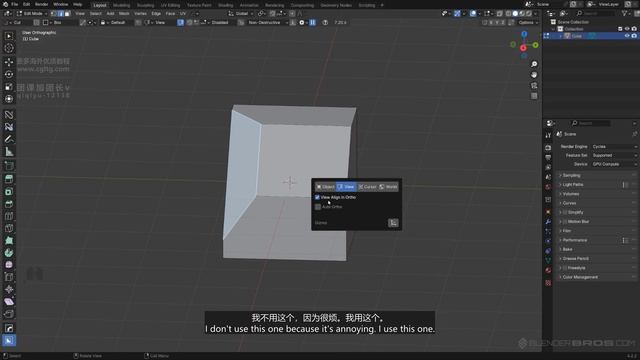Switch perspective/orthographic grid icon

pos(534,96)
